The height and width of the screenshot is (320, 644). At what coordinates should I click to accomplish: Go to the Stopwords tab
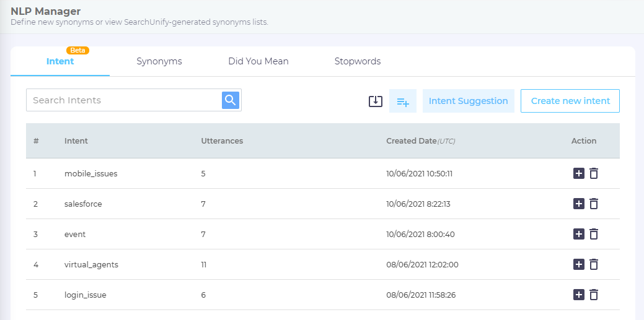point(358,61)
